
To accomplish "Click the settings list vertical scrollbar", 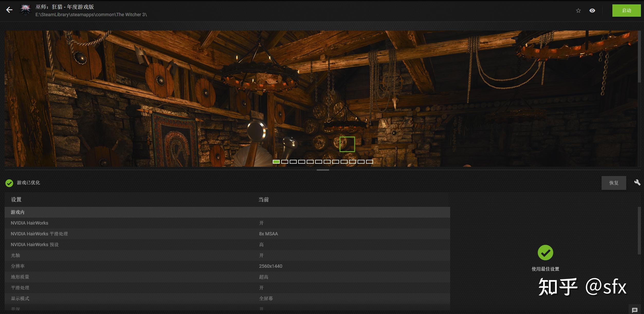I will (639, 230).
